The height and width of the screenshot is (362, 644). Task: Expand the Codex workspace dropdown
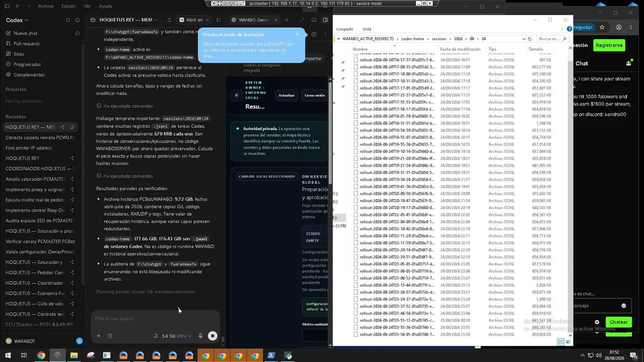coord(17,20)
